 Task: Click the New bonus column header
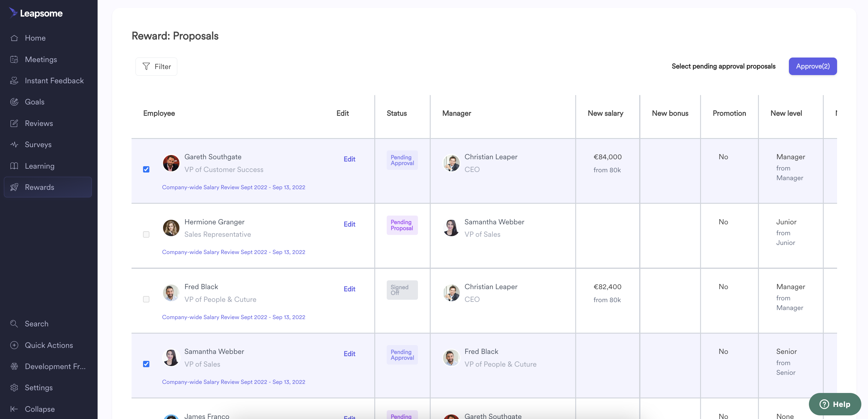pos(670,114)
